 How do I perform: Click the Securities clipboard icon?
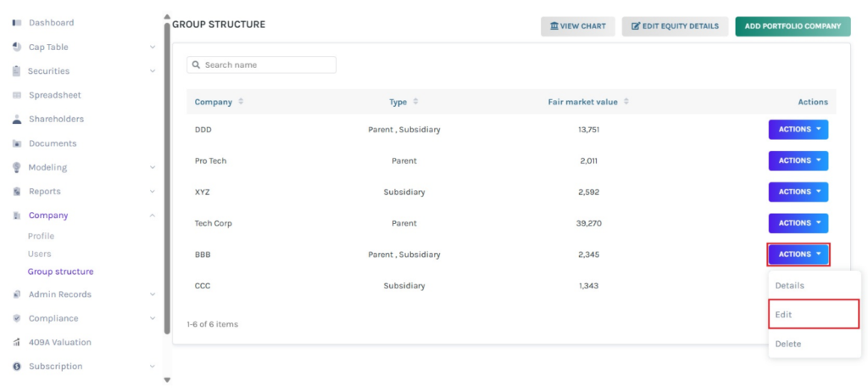[x=16, y=71]
